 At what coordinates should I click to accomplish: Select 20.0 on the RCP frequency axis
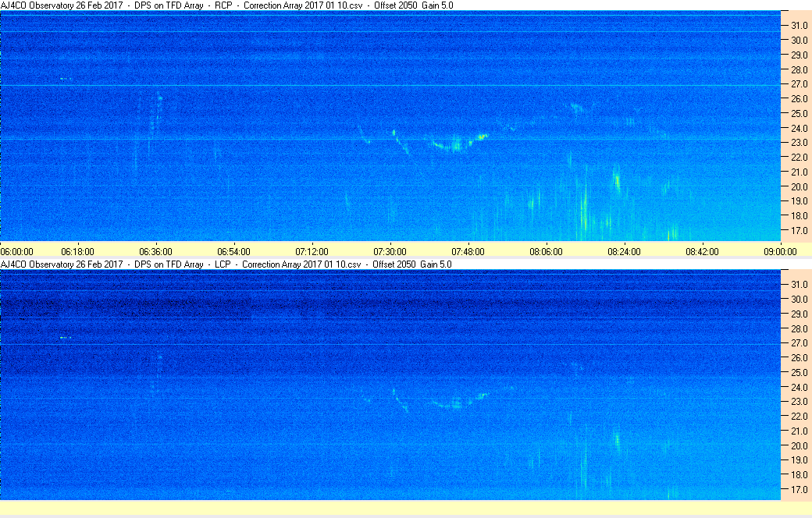(x=799, y=186)
